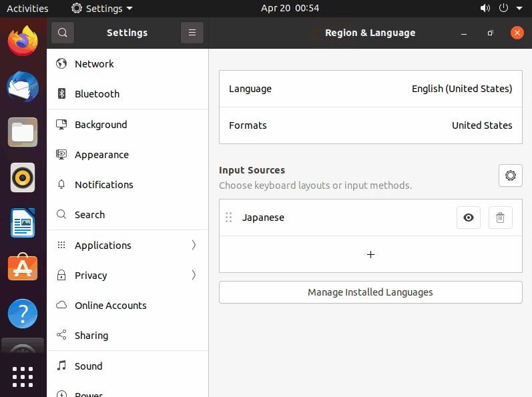Expand Privacy submenu chevron

click(x=194, y=276)
